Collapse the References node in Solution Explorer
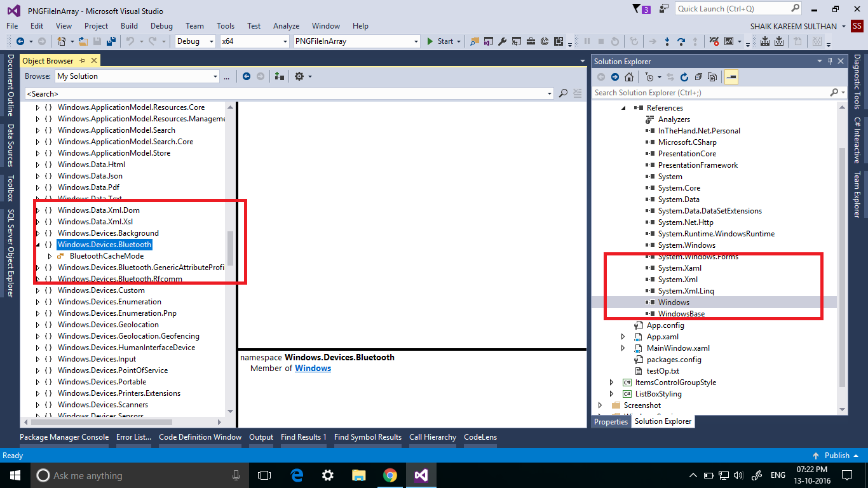868x488 pixels. click(623, 108)
